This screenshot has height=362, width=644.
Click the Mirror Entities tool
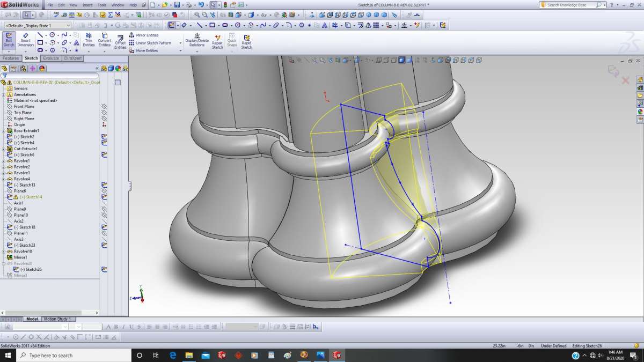pos(143,35)
